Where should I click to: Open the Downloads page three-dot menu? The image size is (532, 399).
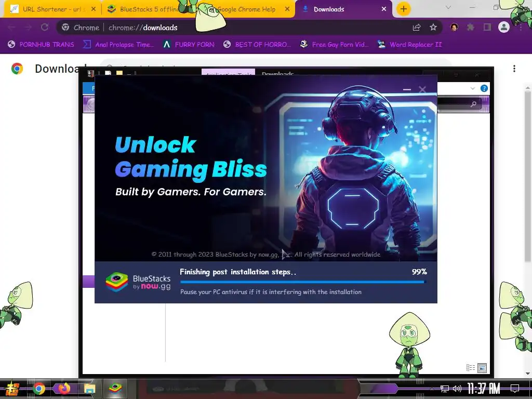pyautogui.click(x=514, y=69)
